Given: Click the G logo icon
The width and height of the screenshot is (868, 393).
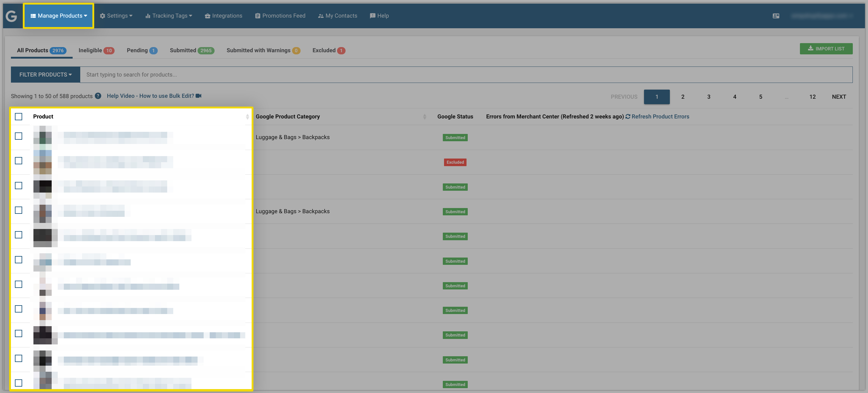Looking at the screenshot, I should point(12,16).
